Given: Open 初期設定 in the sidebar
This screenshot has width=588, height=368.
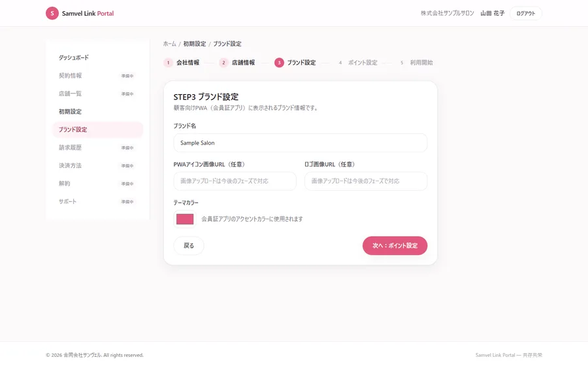Looking at the screenshot, I should (97, 111).
